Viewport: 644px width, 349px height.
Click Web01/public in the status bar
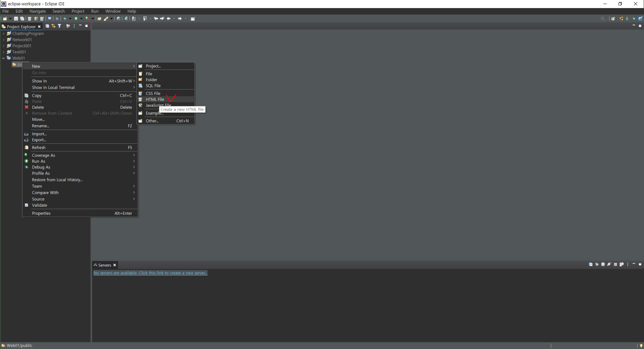coord(19,345)
